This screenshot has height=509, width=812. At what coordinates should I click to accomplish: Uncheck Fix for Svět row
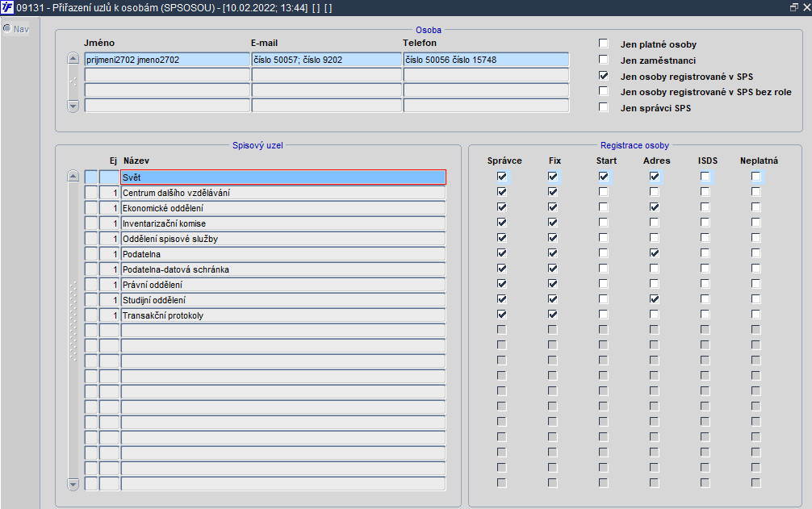tap(553, 177)
